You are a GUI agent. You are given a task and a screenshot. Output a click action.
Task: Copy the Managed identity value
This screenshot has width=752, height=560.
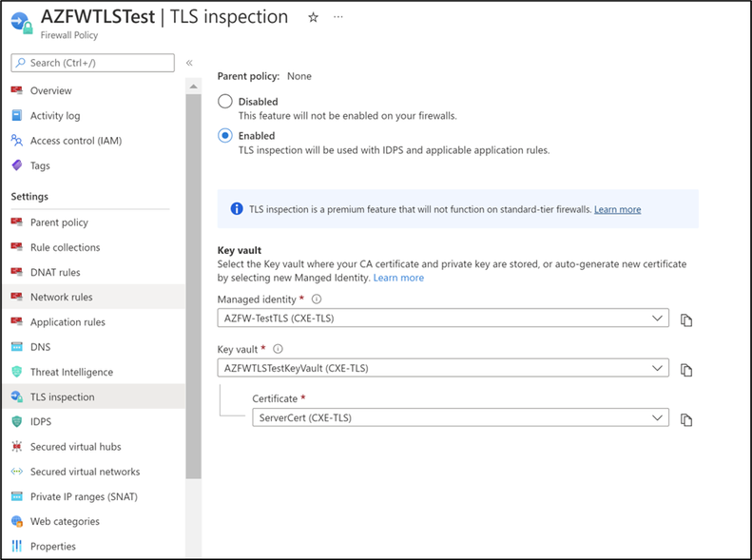coord(686,320)
